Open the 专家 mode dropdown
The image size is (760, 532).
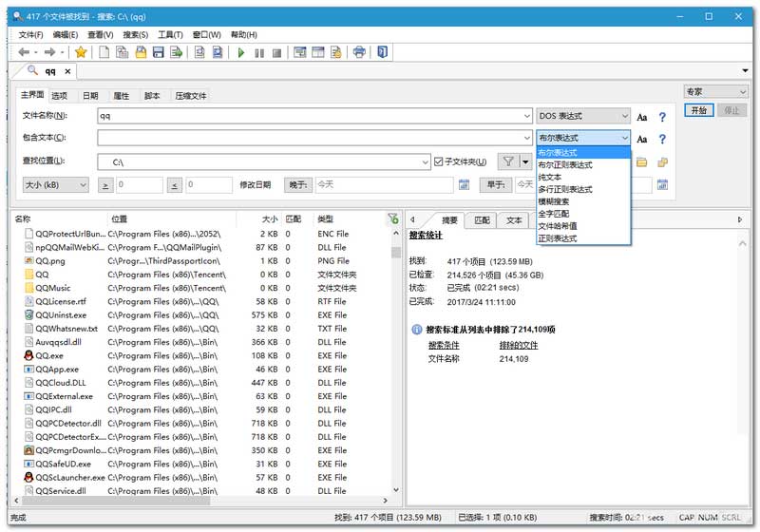(x=716, y=92)
